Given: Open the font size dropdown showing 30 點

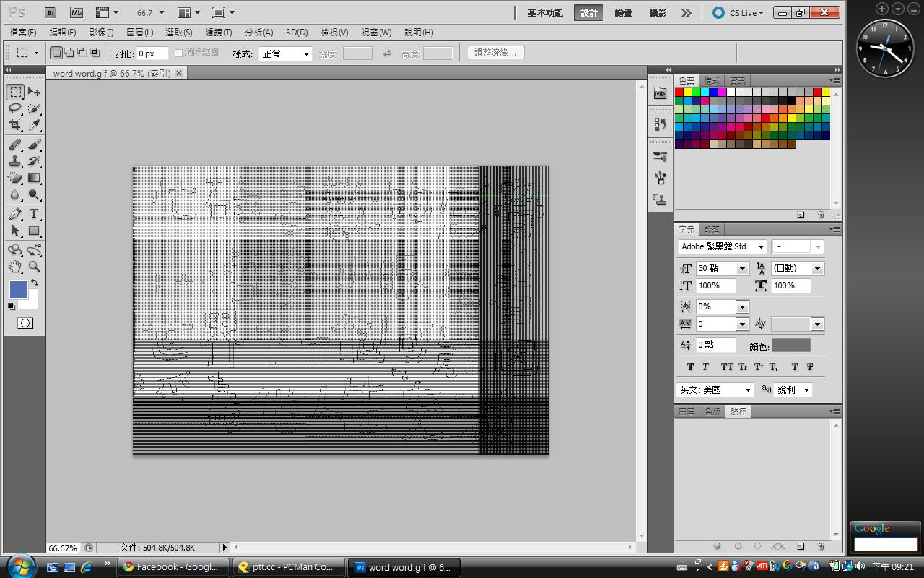Looking at the screenshot, I should 742,268.
